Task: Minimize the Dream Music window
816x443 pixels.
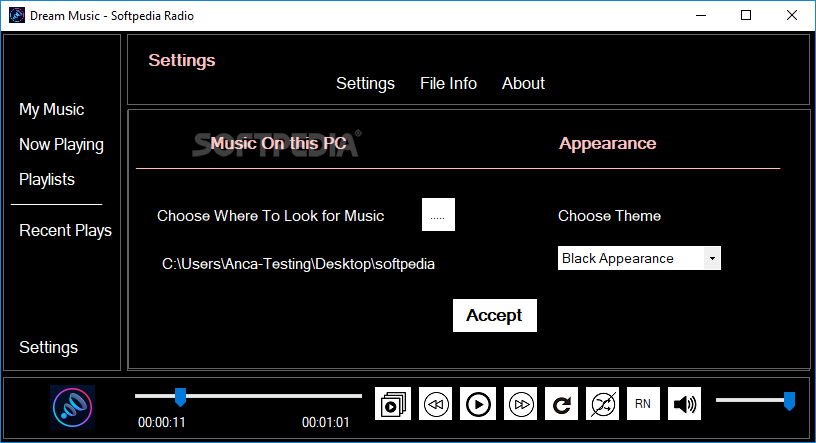Action: point(701,15)
